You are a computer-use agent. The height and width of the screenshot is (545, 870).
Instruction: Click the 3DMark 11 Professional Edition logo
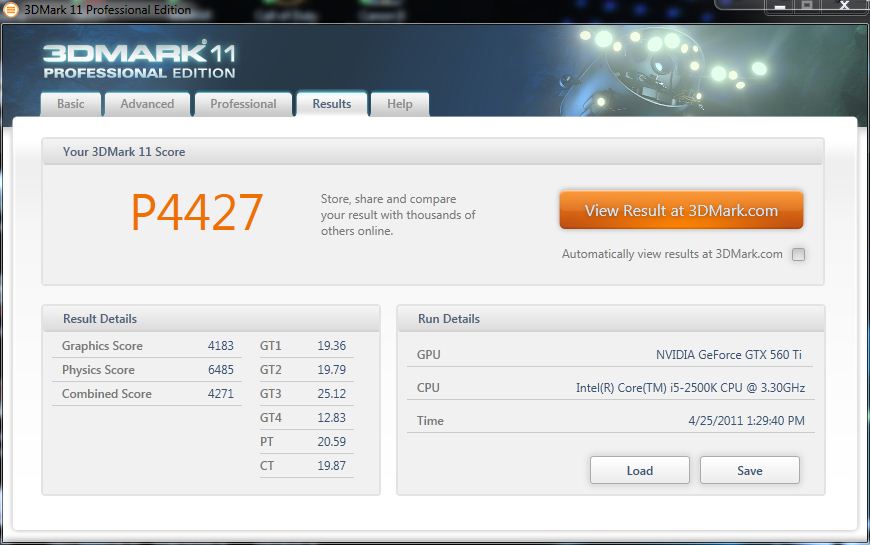coord(139,60)
